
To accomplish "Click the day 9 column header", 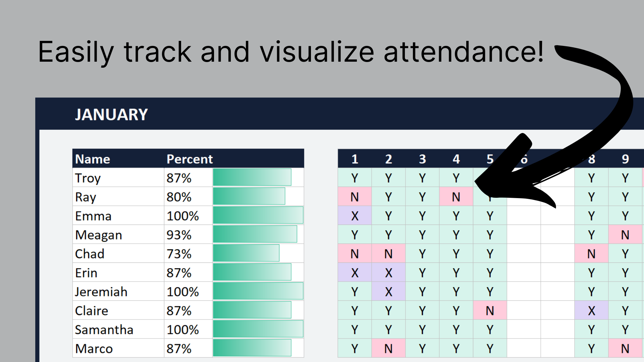I will tap(625, 159).
